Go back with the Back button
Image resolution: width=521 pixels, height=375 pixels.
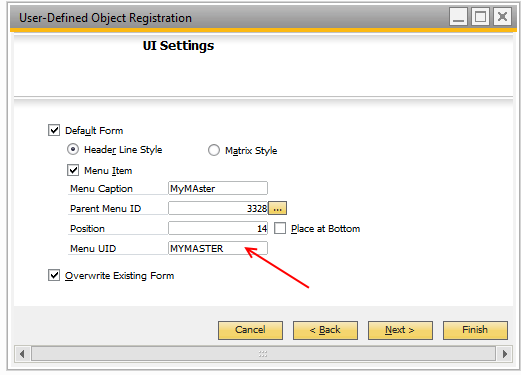pyautogui.click(x=325, y=330)
